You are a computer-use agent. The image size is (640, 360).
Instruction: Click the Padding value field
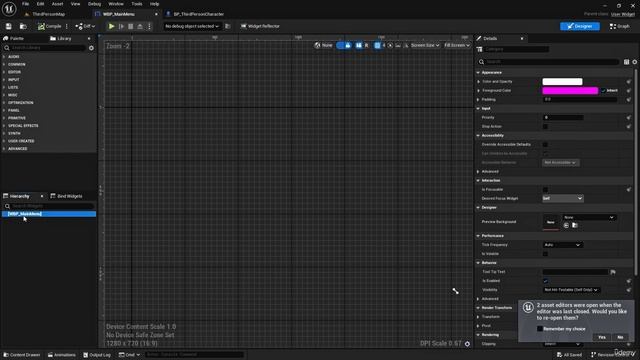pyautogui.click(x=580, y=100)
